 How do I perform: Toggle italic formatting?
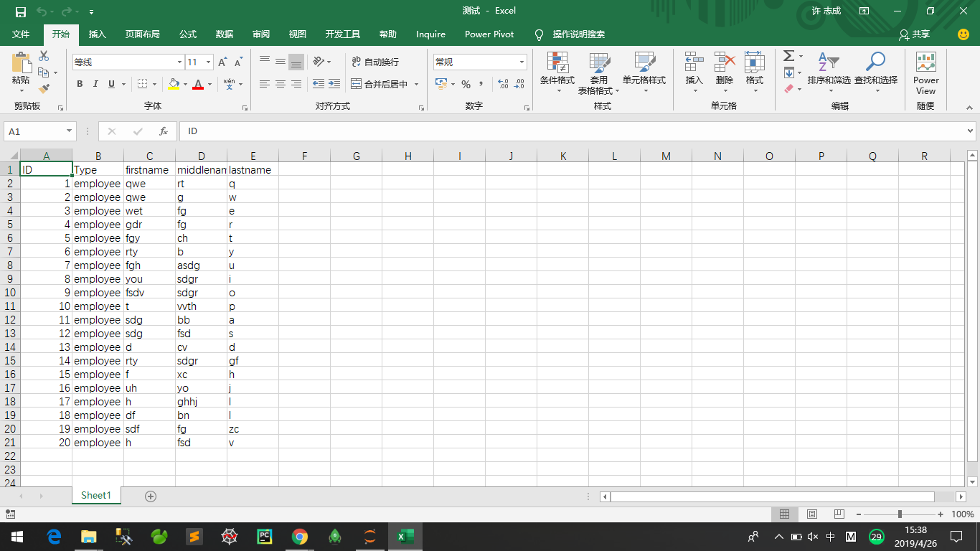click(95, 84)
